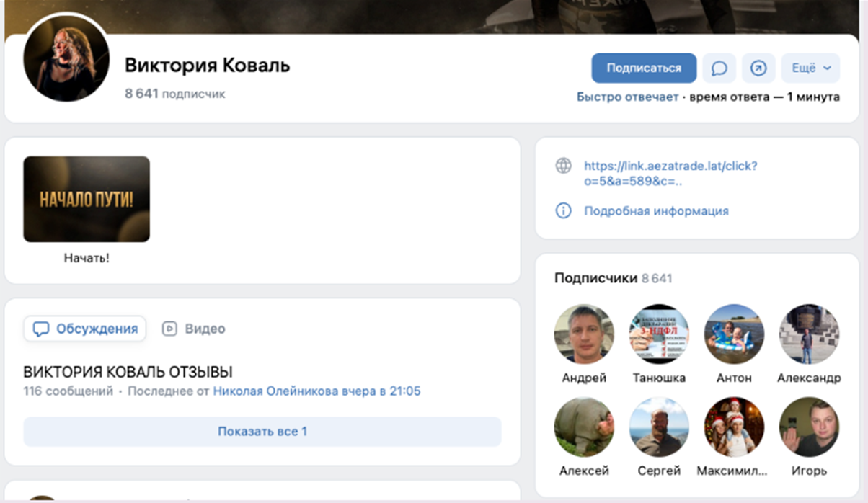The width and height of the screenshot is (868, 503).
Task: Open Николая Олейникова profile link
Action: [x=275, y=391]
